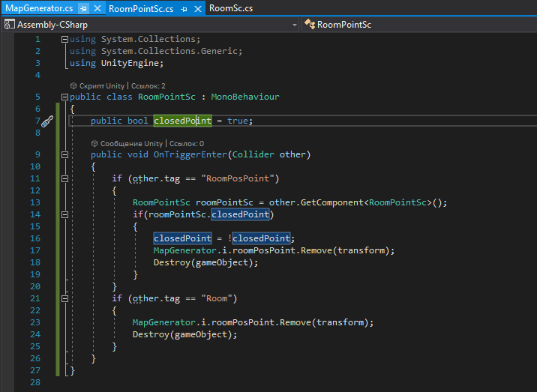Pin the MapGenerator.cs tab
This screenshot has width=537, height=392.
pyautogui.click(x=83, y=8)
